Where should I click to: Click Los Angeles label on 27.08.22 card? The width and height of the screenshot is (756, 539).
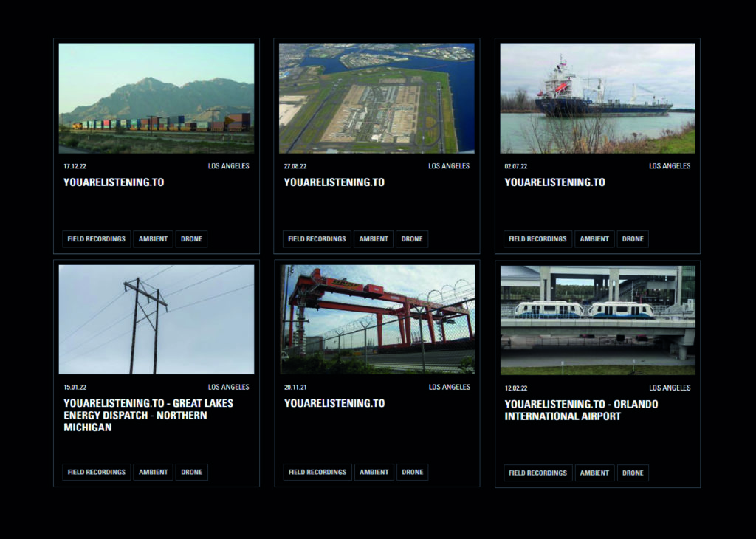pyautogui.click(x=449, y=166)
